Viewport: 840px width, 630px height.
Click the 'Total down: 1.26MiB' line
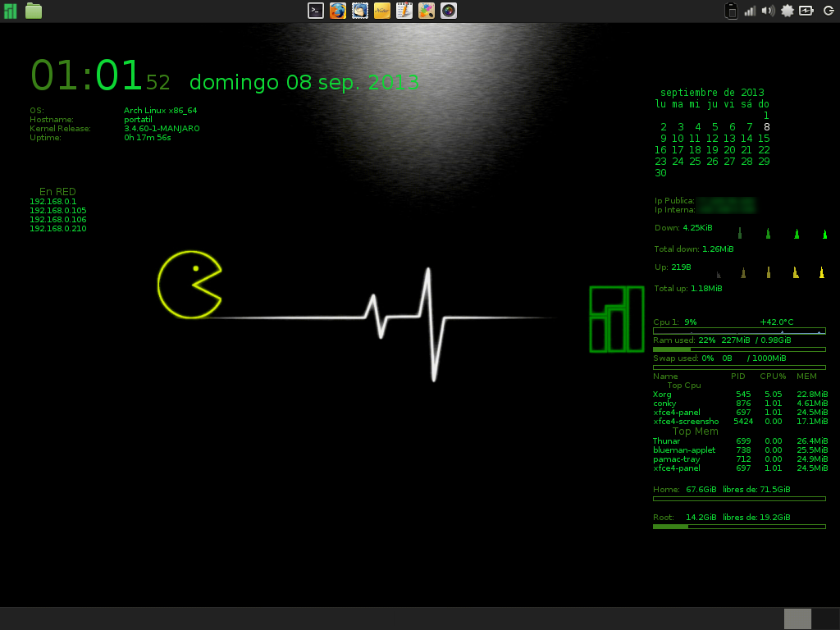click(694, 249)
